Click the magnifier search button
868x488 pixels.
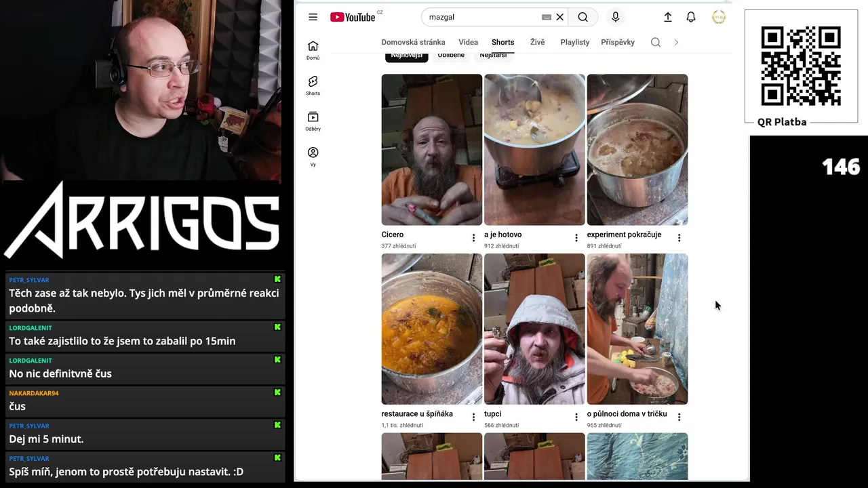(583, 17)
